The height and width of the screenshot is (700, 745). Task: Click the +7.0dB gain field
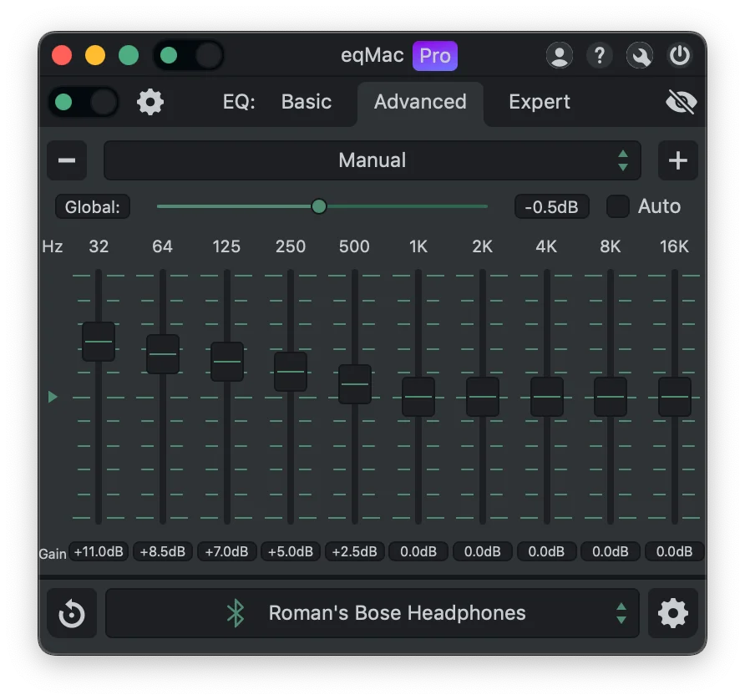226,551
